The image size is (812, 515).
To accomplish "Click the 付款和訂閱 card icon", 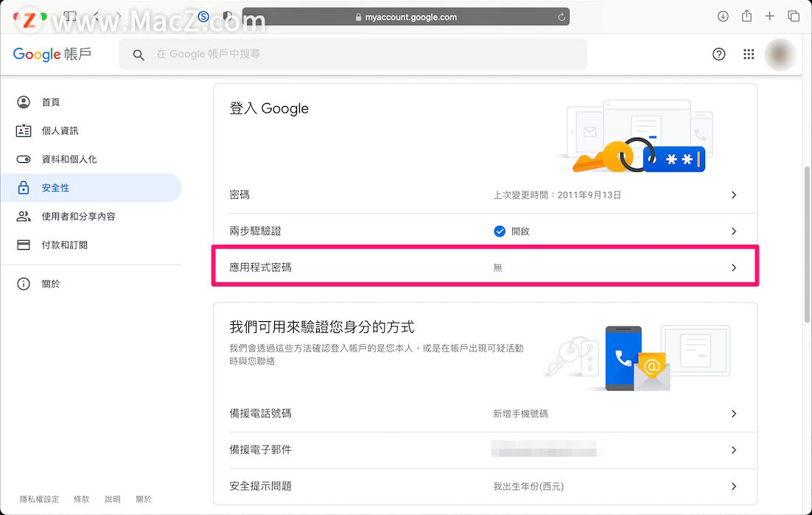I will click(x=24, y=245).
